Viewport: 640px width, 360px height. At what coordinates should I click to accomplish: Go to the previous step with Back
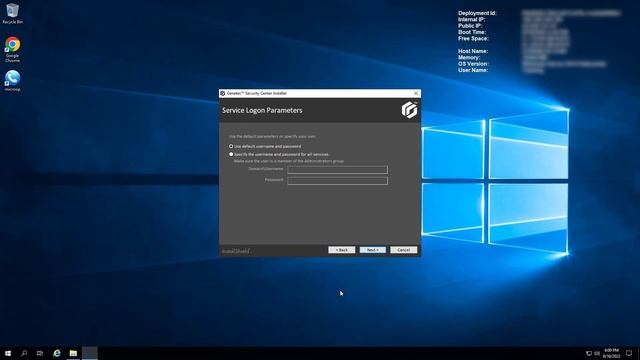click(342, 250)
